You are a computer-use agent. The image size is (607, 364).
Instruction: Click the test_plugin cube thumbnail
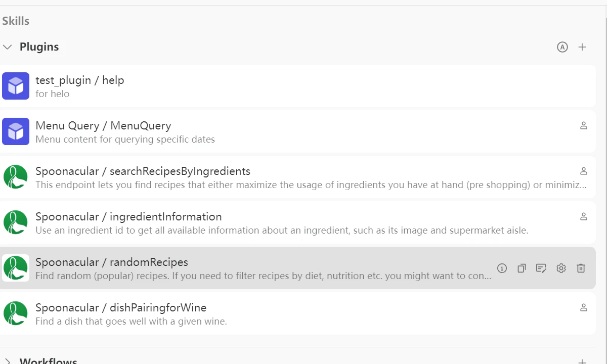tap(16, 86)
